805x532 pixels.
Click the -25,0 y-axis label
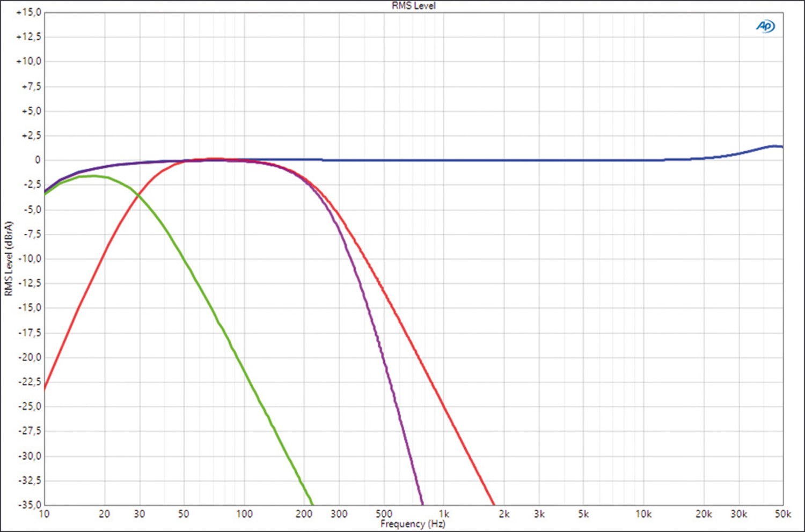30,407
